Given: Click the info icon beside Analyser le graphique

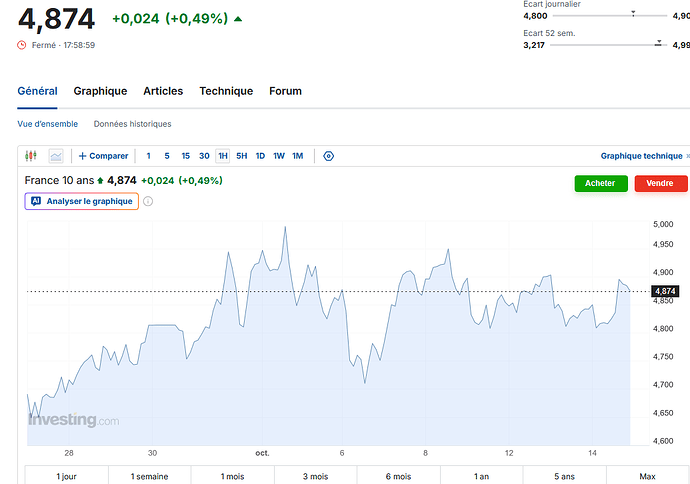Looking at the screenshot, I should point(148,202).
